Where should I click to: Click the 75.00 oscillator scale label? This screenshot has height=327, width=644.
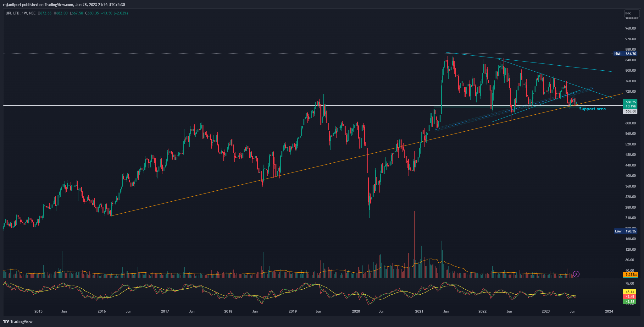pos(630,284)
